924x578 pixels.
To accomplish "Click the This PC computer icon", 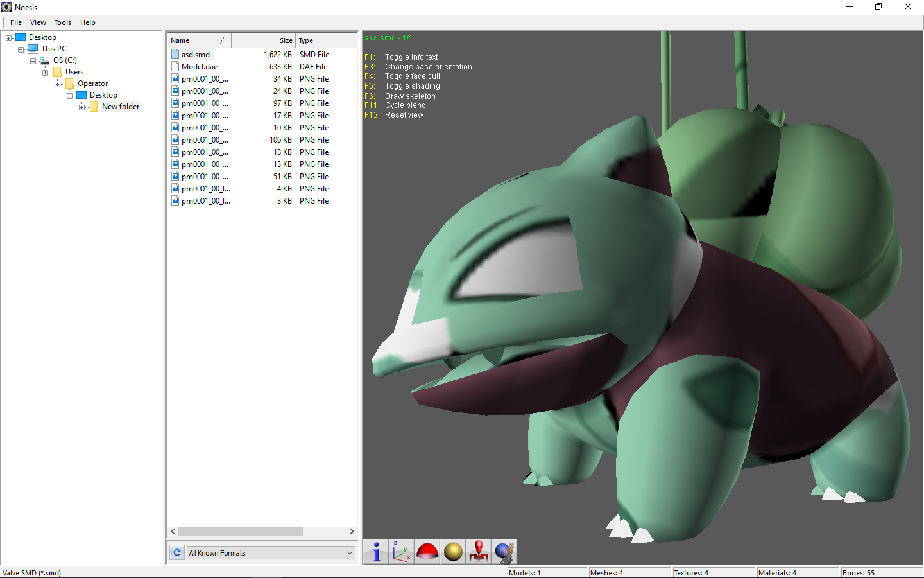I will tap(33, 49).
